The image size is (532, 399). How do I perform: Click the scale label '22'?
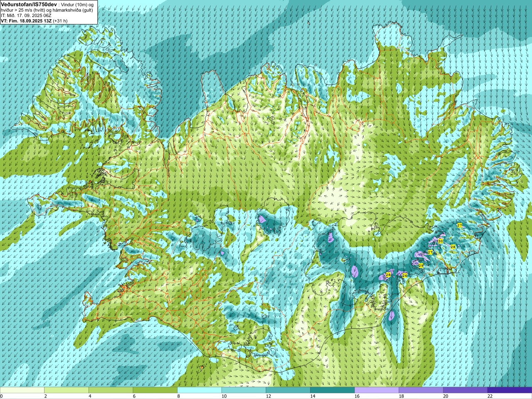click(490, 396)
